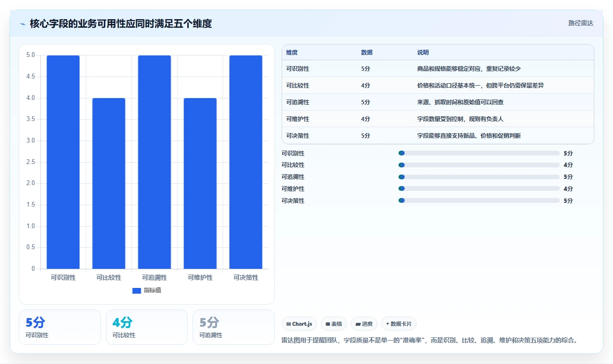This screenshot has width=613, height=364.
Task: Click the 可决策性 label in the progress list
Action: click(x=293, y=201)
